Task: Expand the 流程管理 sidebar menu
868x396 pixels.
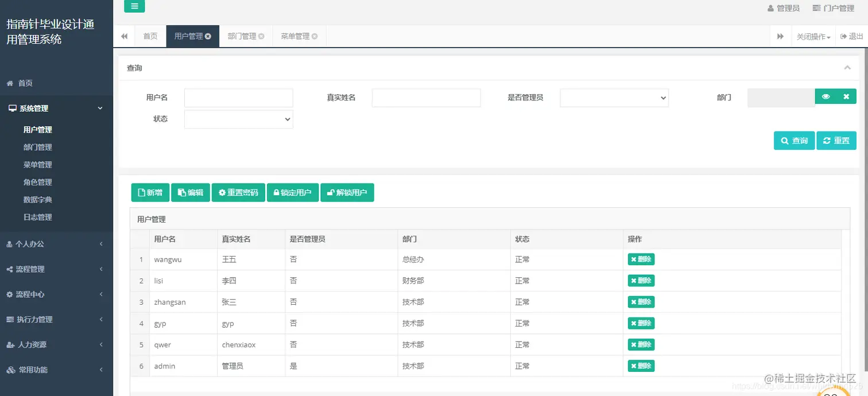Action: 56,269
